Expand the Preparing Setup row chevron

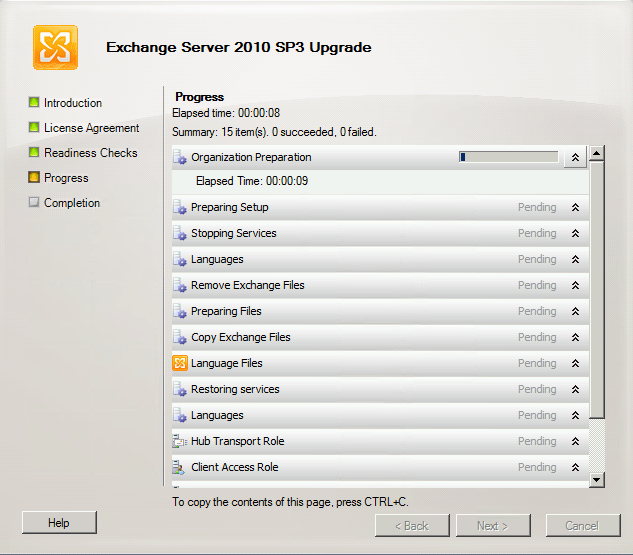pos(575,207)
